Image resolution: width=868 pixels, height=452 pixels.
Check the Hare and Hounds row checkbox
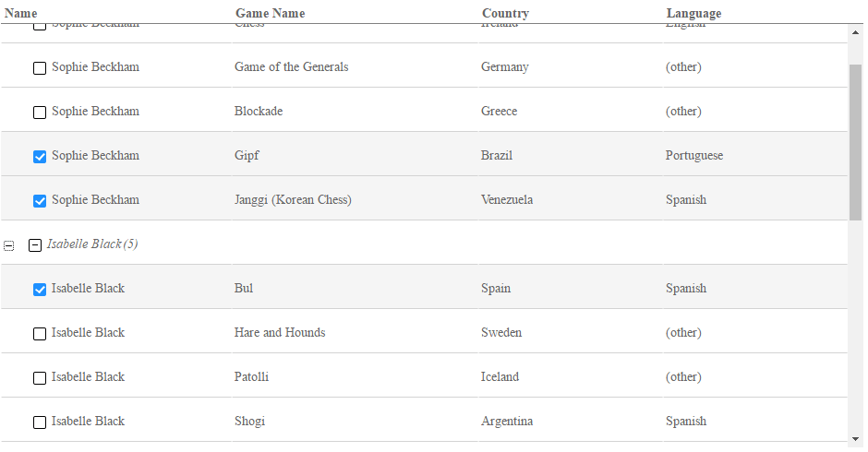[40, 334]
